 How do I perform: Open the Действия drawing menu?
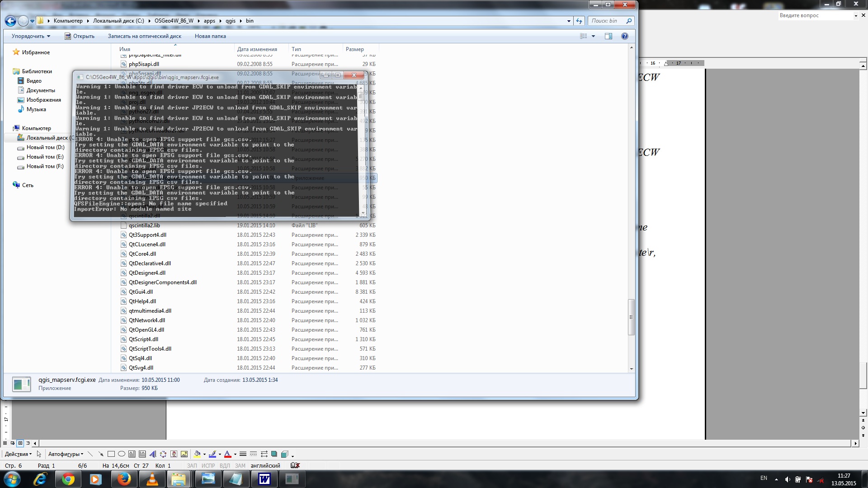(18, 454)
